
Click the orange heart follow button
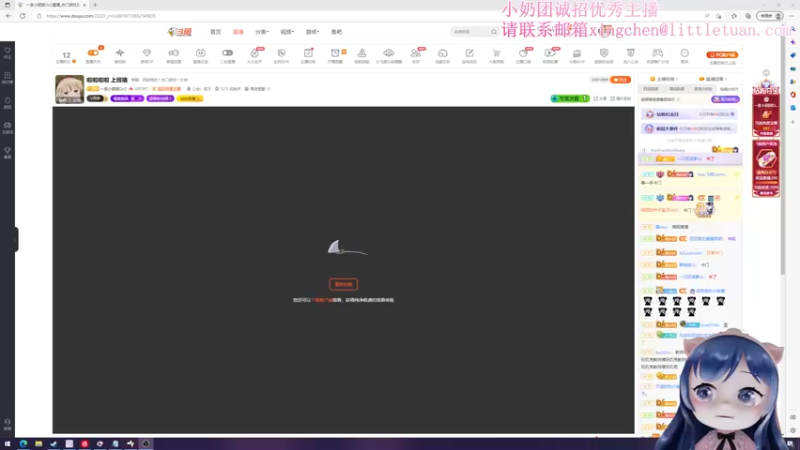(620, 80)
